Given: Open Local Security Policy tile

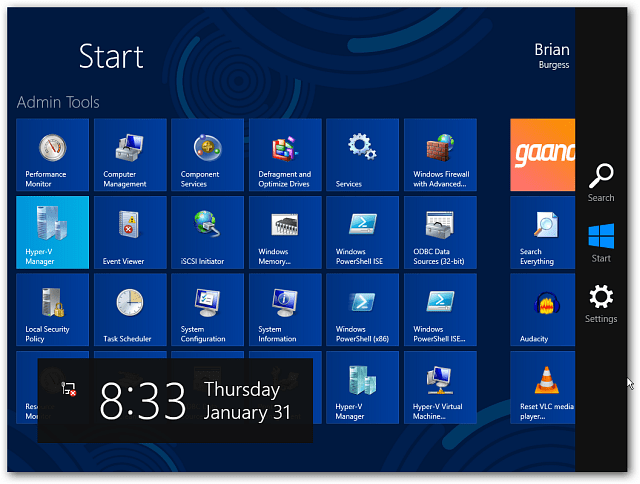Looking at the screenshot, I should [x=52, y=310].
